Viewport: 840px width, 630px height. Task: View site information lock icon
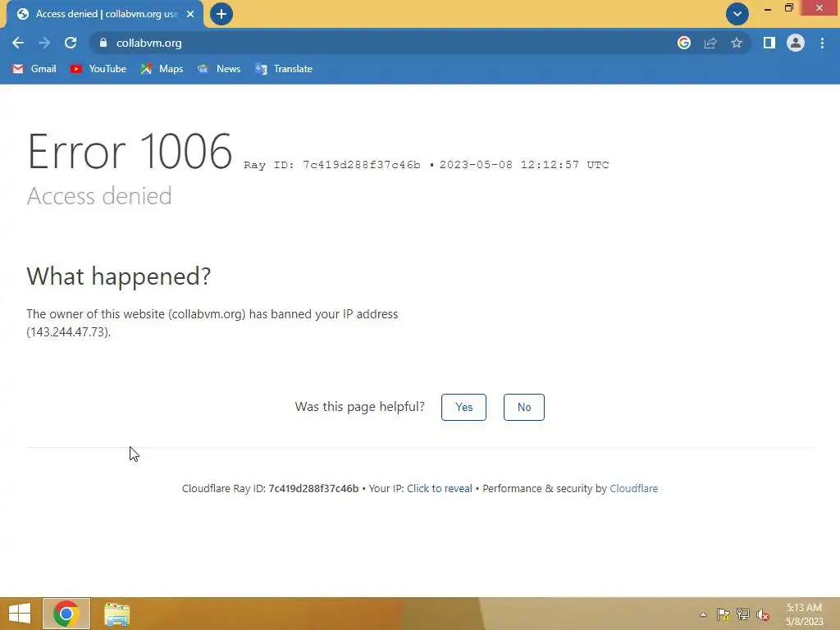tap(103, 43)
